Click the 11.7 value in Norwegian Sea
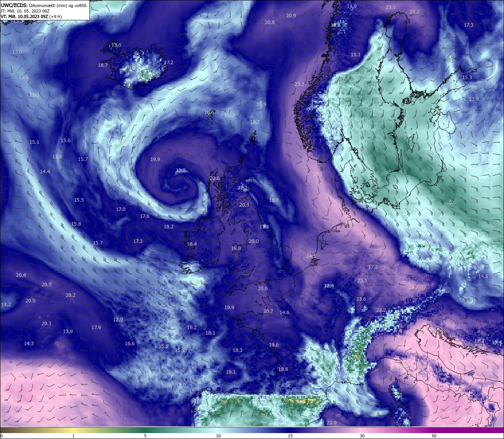The width and height of the screenshot is (504, 439). 255,122
